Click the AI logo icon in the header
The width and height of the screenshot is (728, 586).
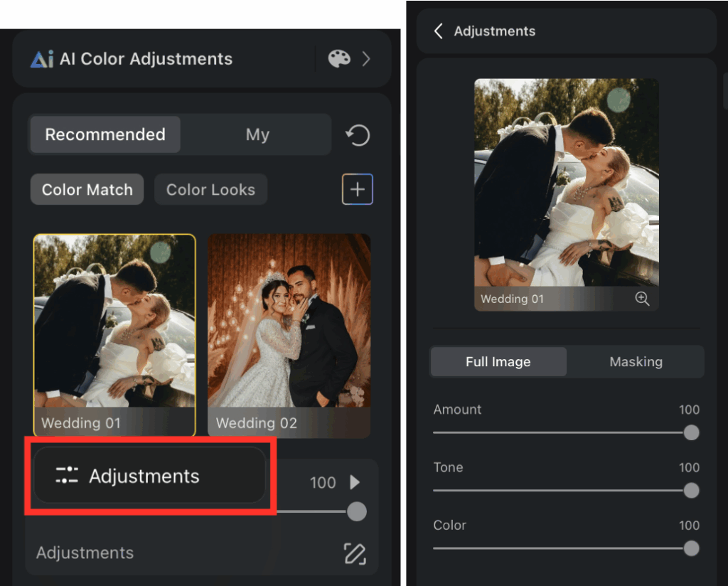click(x=43, y=58)
